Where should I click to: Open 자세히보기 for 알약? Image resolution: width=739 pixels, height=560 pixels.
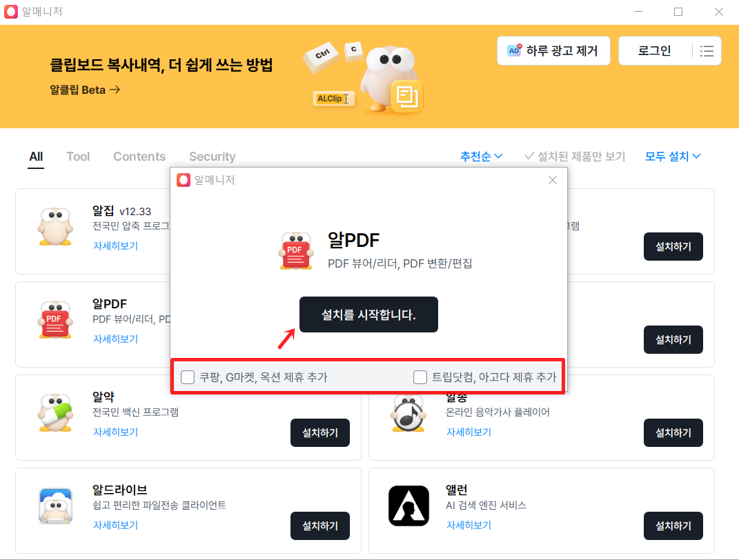coord(115,432)
